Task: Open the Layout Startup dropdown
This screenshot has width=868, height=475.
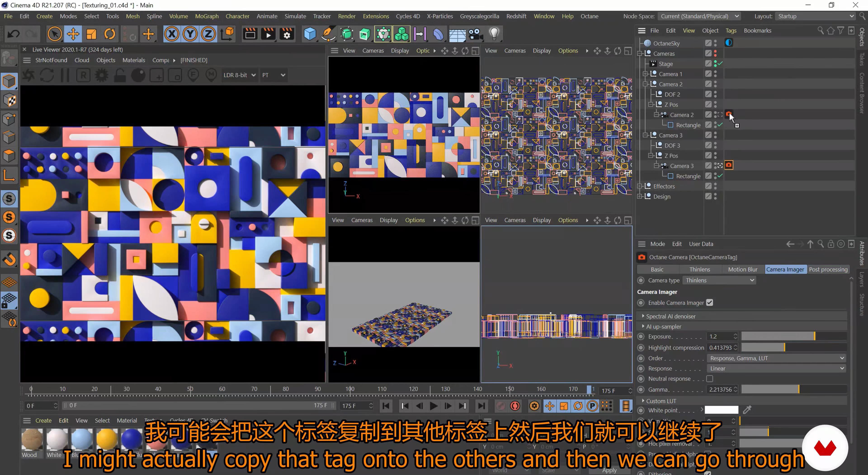Action: (815, 16)
